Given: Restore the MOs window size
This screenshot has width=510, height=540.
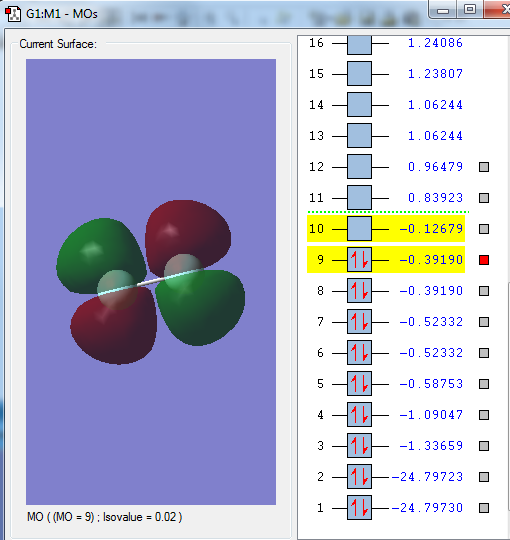Looking at the screenshot, I should [x=470, y=9].
